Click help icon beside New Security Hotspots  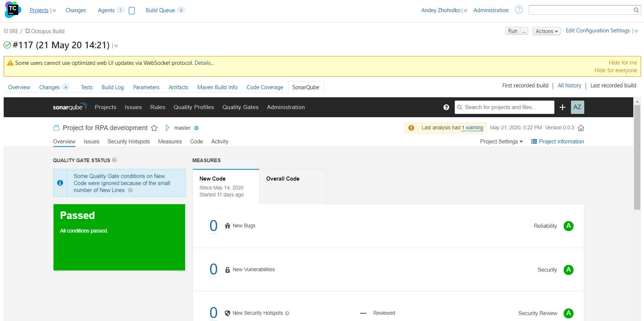click(287, 313)
